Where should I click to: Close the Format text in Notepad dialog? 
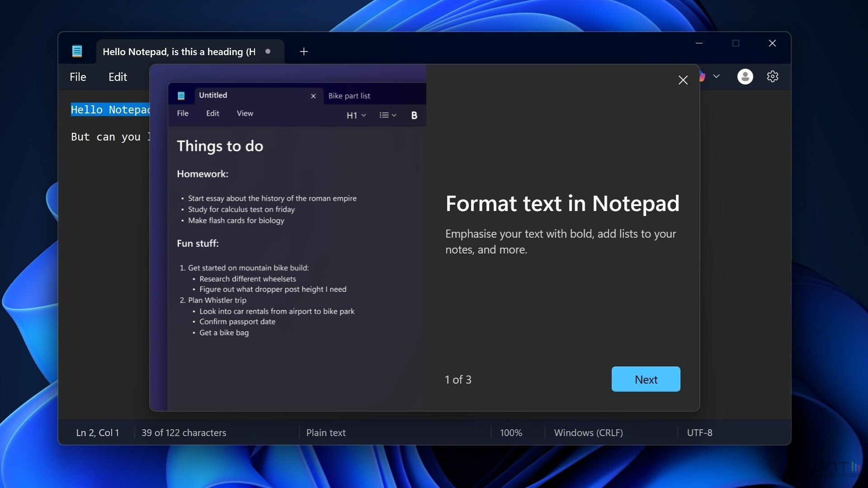[683, 80]
